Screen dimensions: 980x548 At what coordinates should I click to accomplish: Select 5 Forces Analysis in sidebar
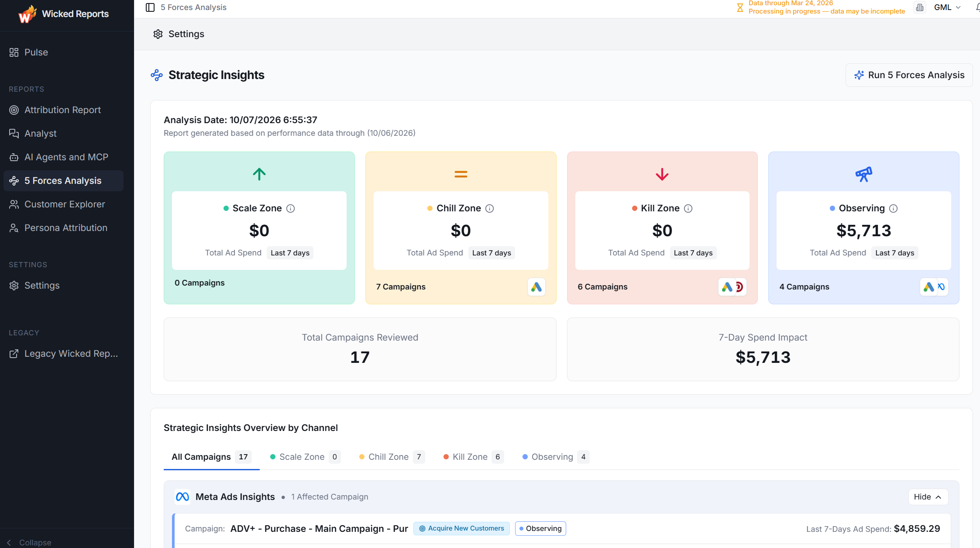pyautogui.click(x=63, y=181)
